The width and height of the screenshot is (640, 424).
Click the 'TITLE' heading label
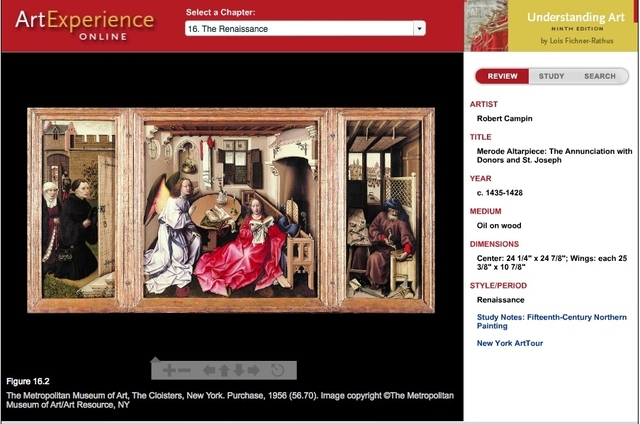pyautogui.click(x=480, y=137)
